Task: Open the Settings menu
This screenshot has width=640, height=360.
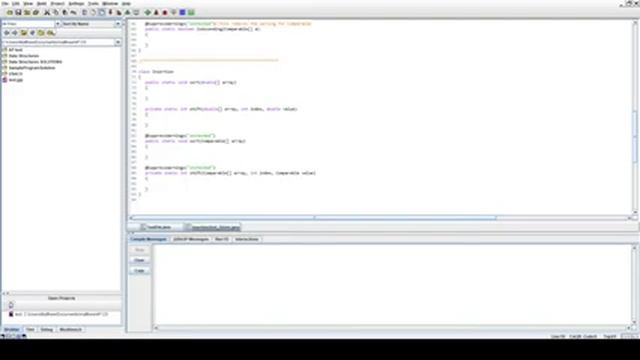Action: [76, 4]
